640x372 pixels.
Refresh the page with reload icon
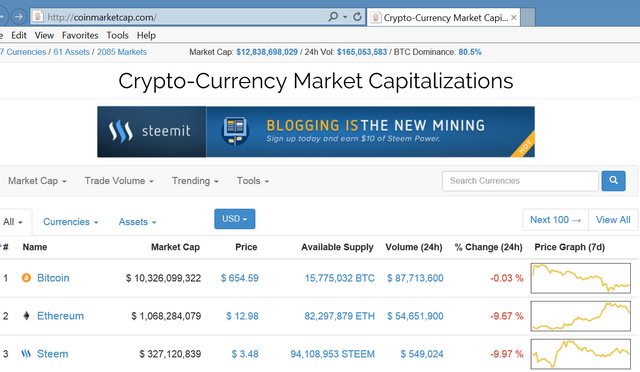click(357, 17)
